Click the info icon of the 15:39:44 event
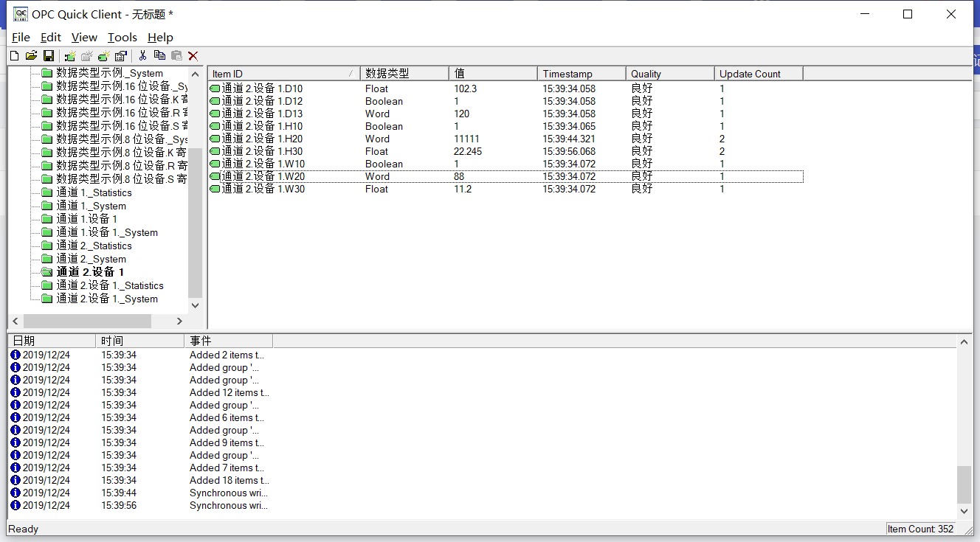The height and width of the screenshot is (542, 980). [15, 493]
